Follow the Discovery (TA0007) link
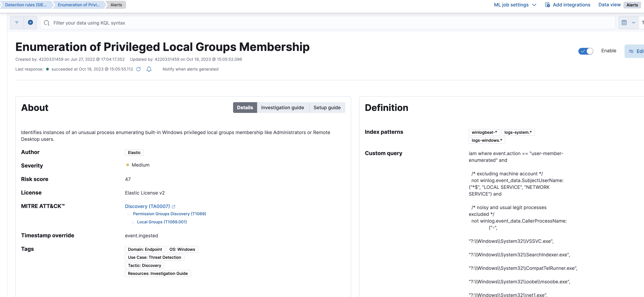The image size is (644, 297). point(147,206)
